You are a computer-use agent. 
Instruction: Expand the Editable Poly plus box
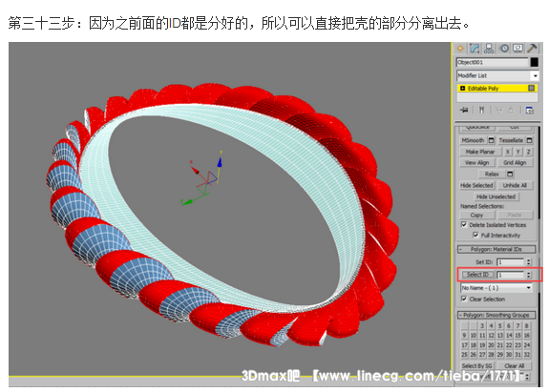tap(462, 89)
